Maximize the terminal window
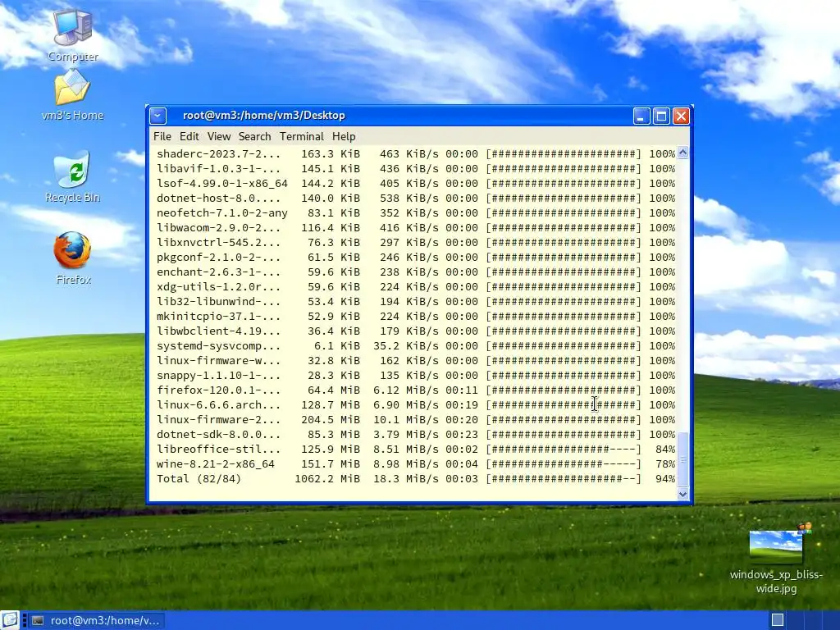840x630 pixels. 661,116
